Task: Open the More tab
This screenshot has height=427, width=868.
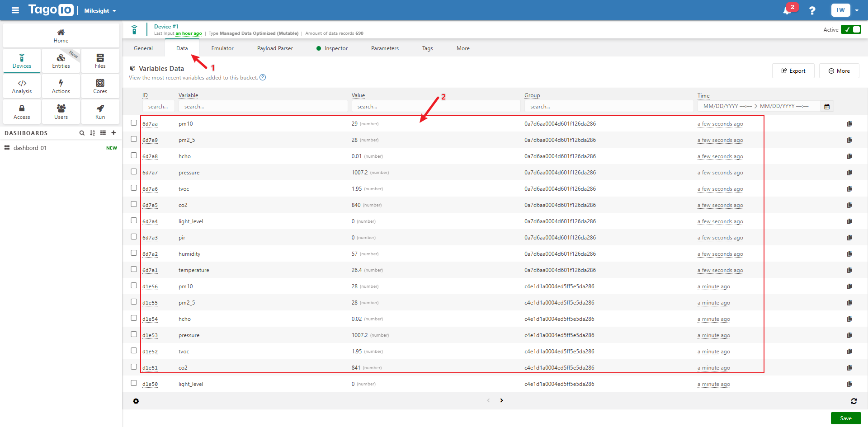Action: coord(463,48)
